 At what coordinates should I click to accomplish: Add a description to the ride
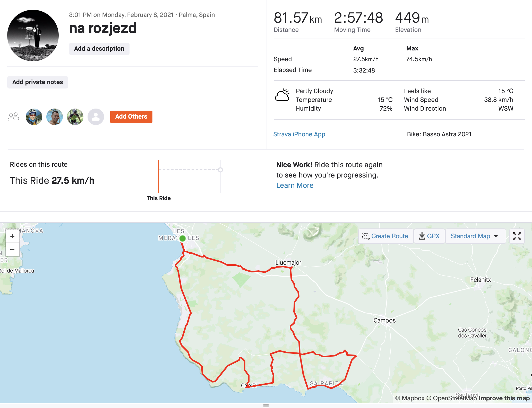pos(99,49)
